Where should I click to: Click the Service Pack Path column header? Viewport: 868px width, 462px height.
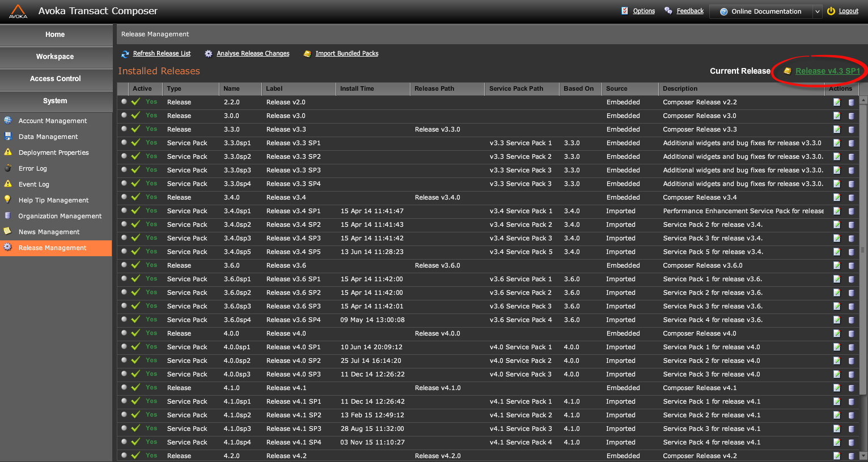522,88
